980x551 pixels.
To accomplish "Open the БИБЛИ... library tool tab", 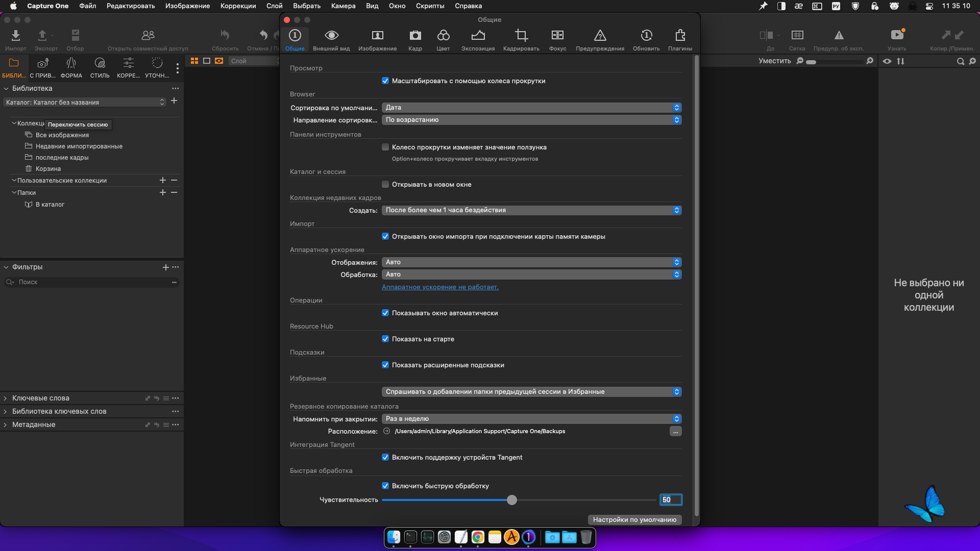I will click(x=14, y=68).
